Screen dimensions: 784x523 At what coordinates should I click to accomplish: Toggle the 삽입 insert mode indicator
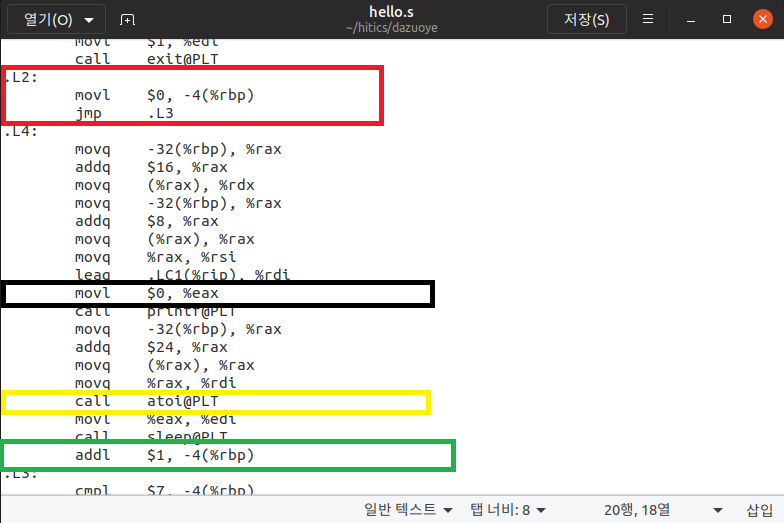[x=760, y=510]
